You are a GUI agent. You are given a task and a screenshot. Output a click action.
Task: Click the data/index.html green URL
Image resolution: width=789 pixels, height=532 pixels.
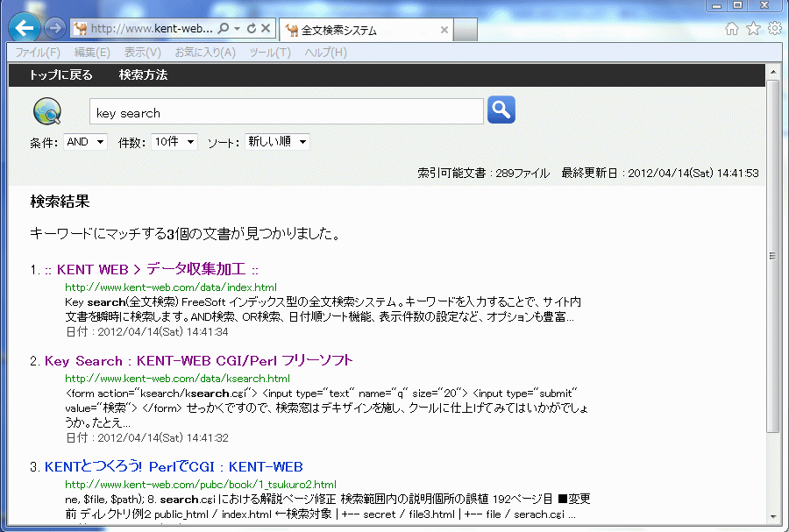(x=171, y=287)
